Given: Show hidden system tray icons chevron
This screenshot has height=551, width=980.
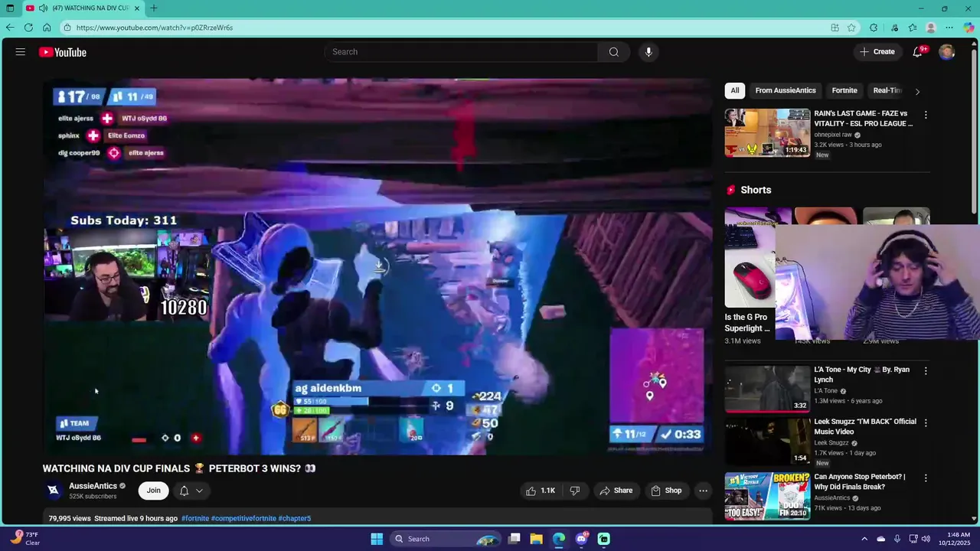Looking at the screenshot, I should 864,539.
